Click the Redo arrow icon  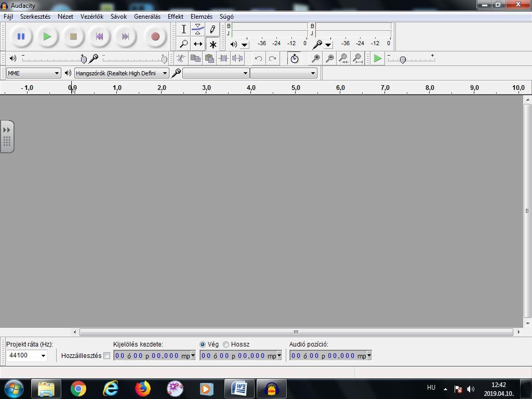pos(272,58)
